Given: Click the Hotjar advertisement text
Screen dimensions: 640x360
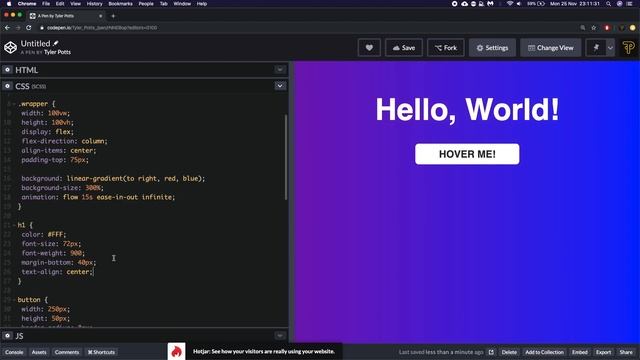Looking at the screenshot, I should coord(264,351).
